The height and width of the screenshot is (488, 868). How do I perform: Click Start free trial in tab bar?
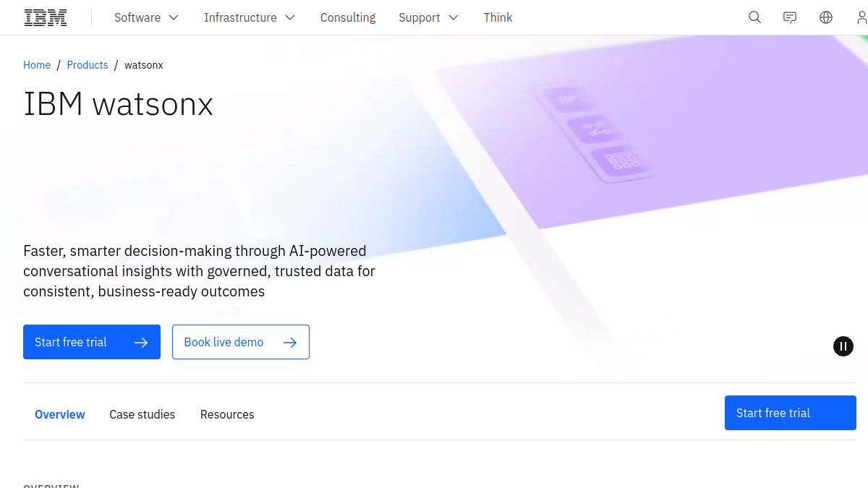(791, 413)
